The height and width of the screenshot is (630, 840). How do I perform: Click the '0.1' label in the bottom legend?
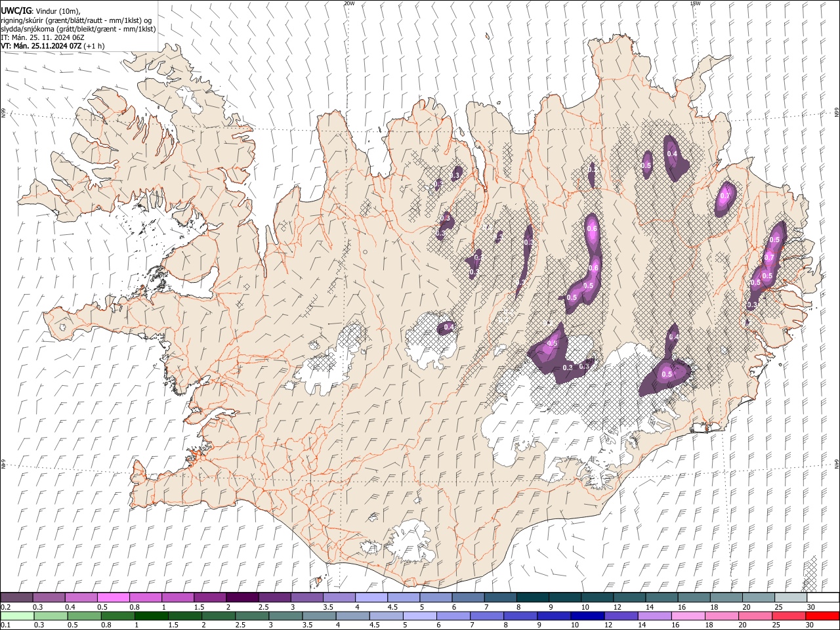pos(5,625)
